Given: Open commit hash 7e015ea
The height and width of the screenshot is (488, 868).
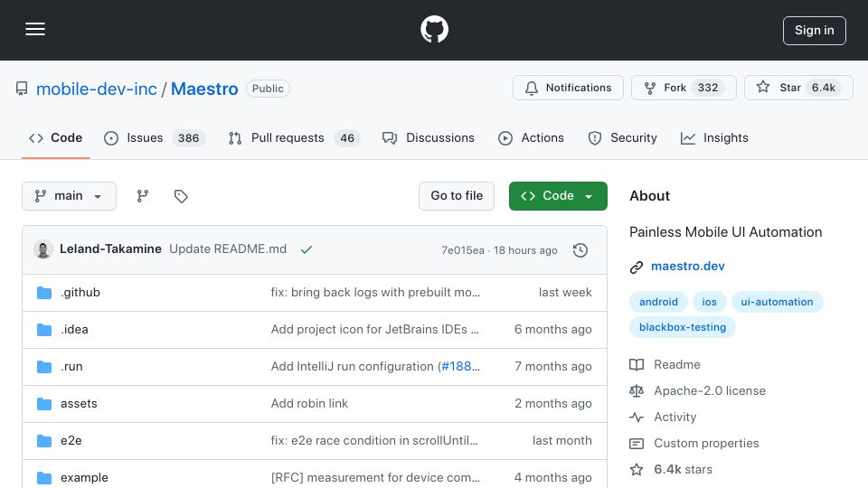Looking at the screenshot, I should (x=463, y=250).
